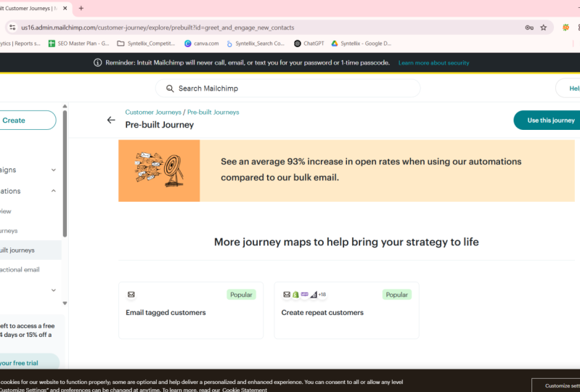Select the journeys item under Automations
The height and width of the screenshot is (392, 580).
9,231
